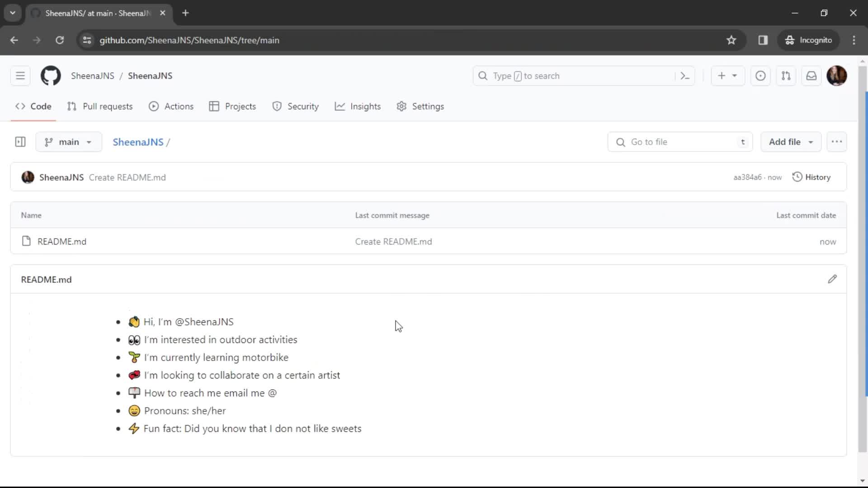Open the README.md file

[62, 241]
